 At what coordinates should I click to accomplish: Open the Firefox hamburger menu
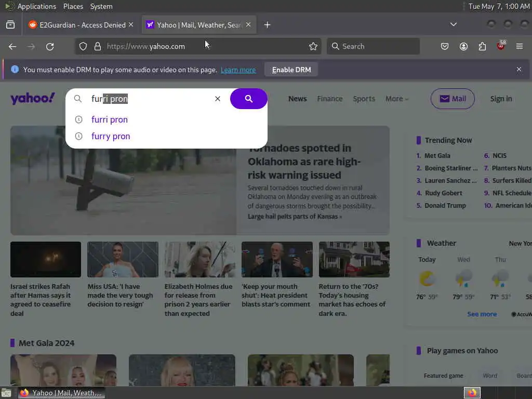[520, 46]
